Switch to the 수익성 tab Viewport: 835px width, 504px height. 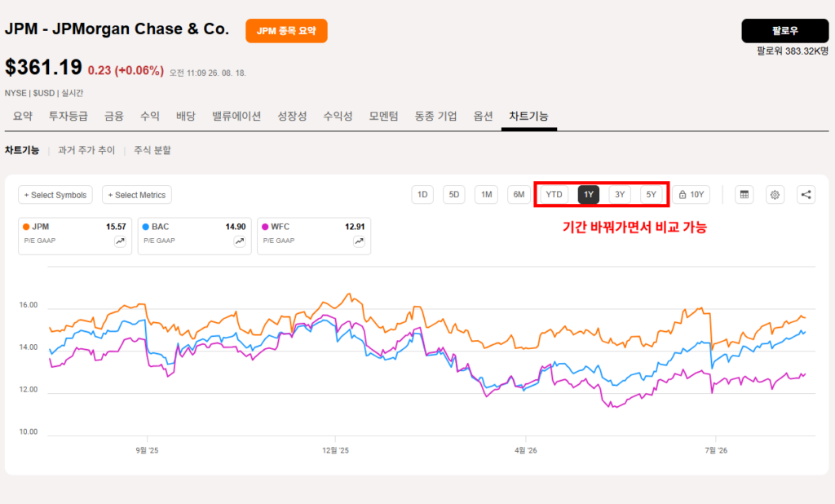(x=338, y=116)
